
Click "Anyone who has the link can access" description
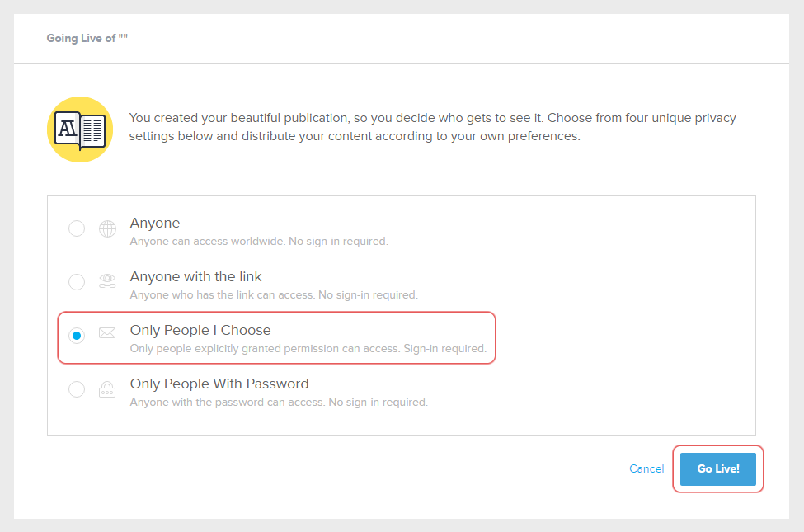click(274, 294)
